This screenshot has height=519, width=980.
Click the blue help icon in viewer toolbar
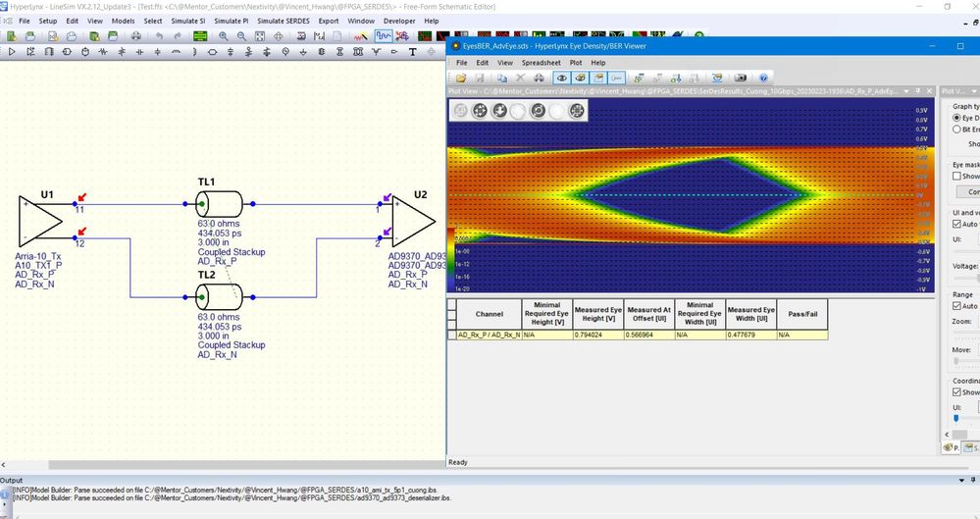tap(762, 78)
